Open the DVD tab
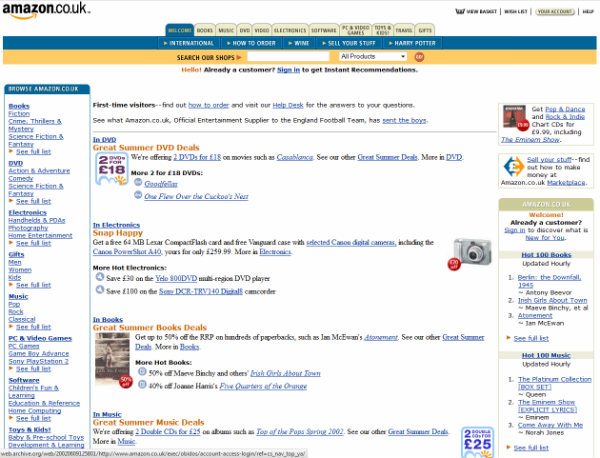Screen dimensions: 600x458 (x=245, y=30)
